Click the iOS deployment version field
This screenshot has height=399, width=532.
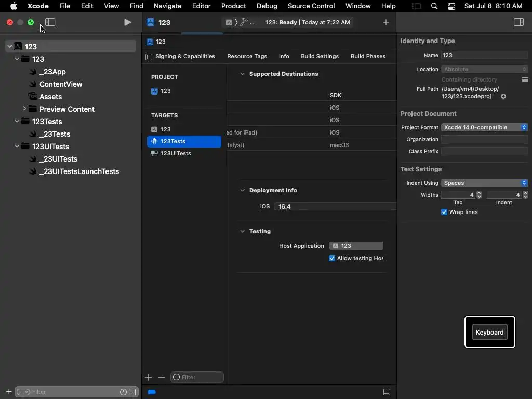[x=335, y=206]
